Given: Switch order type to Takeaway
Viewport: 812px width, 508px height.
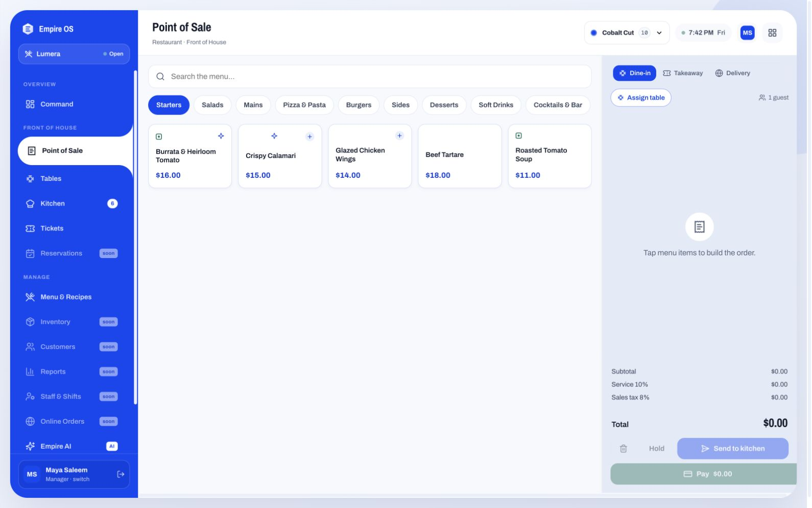Looking at the screenshot, I should pos(683,73).
